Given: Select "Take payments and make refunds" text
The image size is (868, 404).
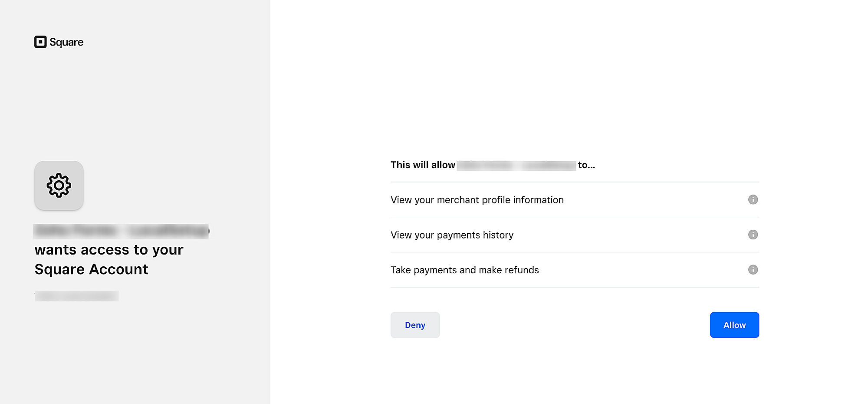Looking at the screenshot, I should pyautogui.click(x=464, y=270).
